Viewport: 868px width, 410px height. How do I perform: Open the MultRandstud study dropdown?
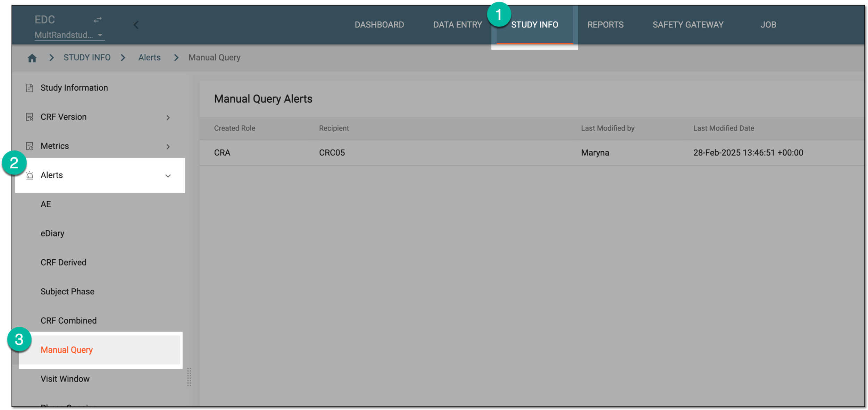tap(69, 35)
